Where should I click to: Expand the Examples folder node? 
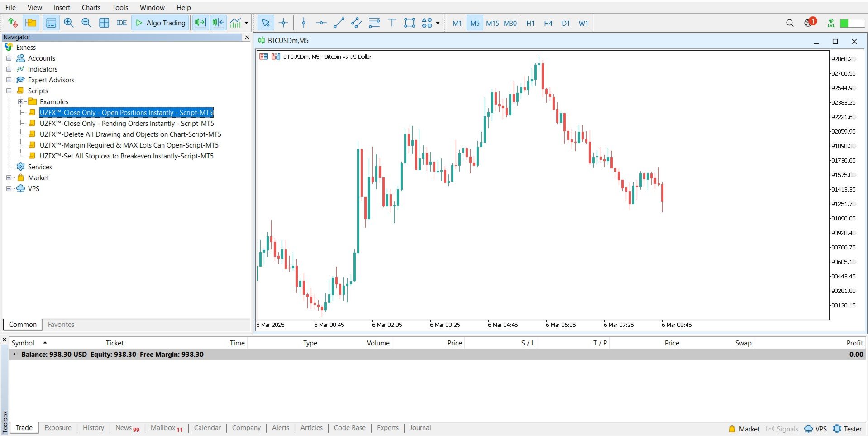[x=20, y=101]
